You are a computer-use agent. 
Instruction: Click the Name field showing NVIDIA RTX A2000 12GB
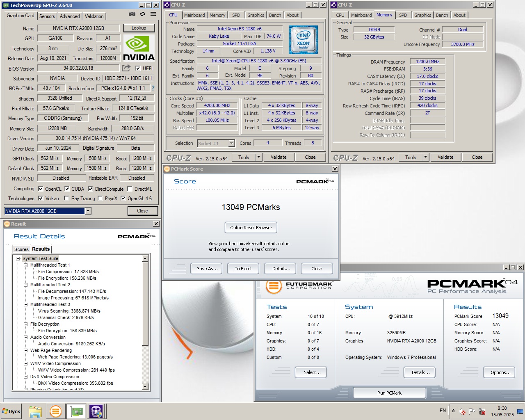78,28
